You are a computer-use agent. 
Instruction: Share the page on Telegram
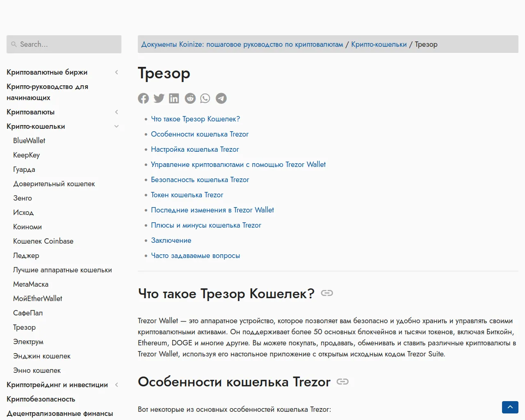click(221, 98)
